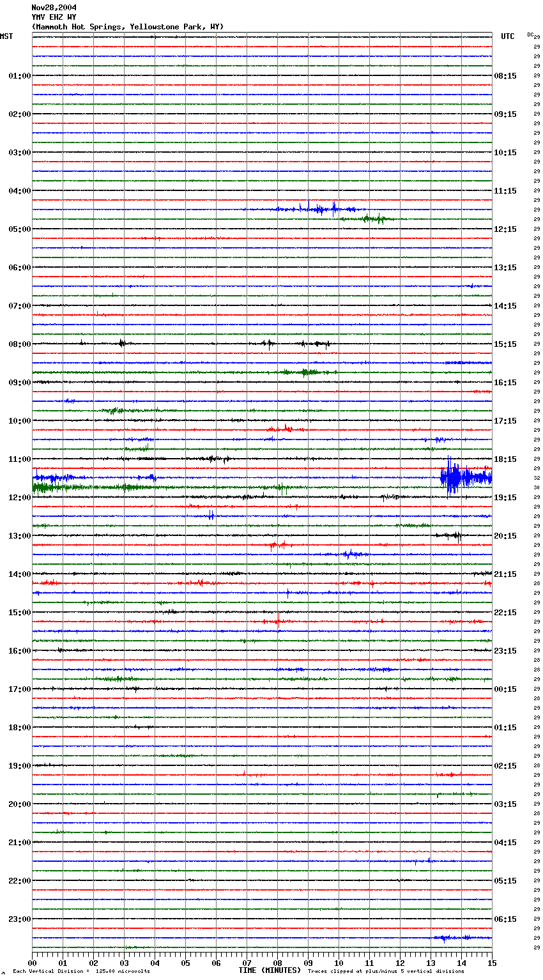Select the 08:00 MST time label
Screen dimensions: 543x980
(x=20, y=344)
